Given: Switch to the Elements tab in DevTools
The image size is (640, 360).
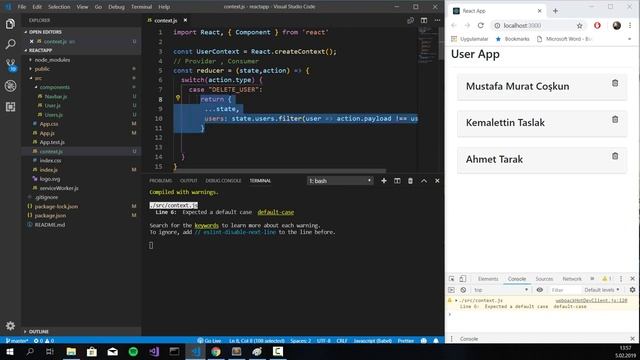Looking at the screenshot, I should (488, 279).
